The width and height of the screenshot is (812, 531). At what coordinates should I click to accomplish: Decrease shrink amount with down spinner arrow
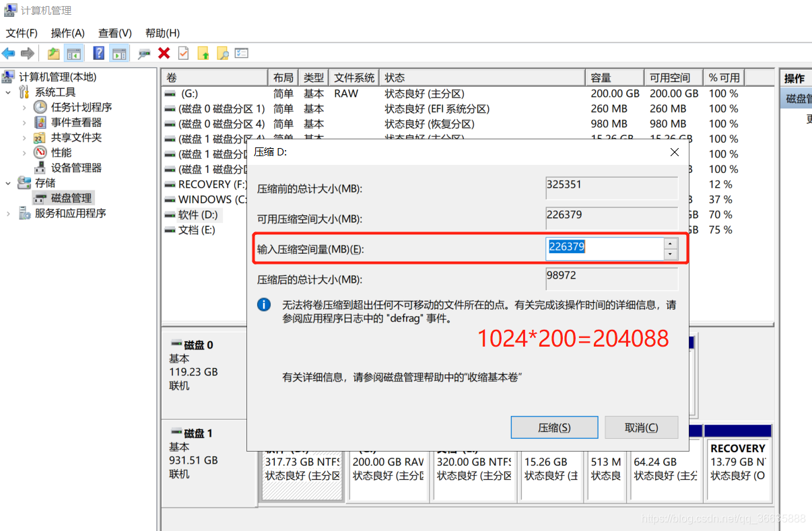[x=671, y=254]
